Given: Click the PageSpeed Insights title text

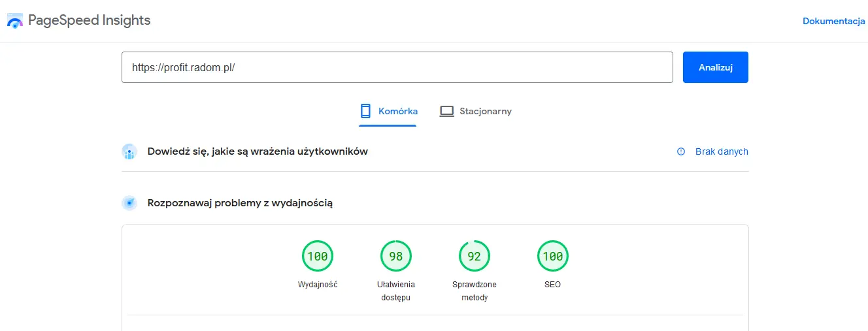Looking at the screenshot, I should point(89,21).
